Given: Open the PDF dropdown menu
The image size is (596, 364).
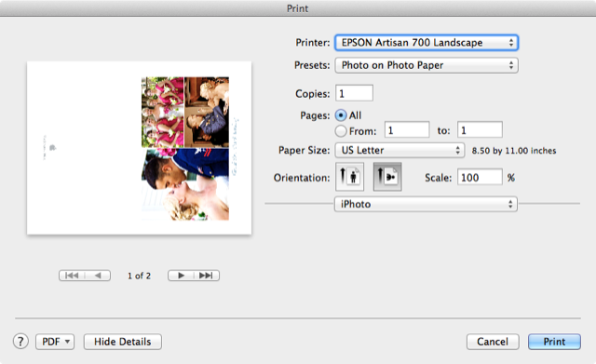Looking at the screenshot, I should click(55, 342).
